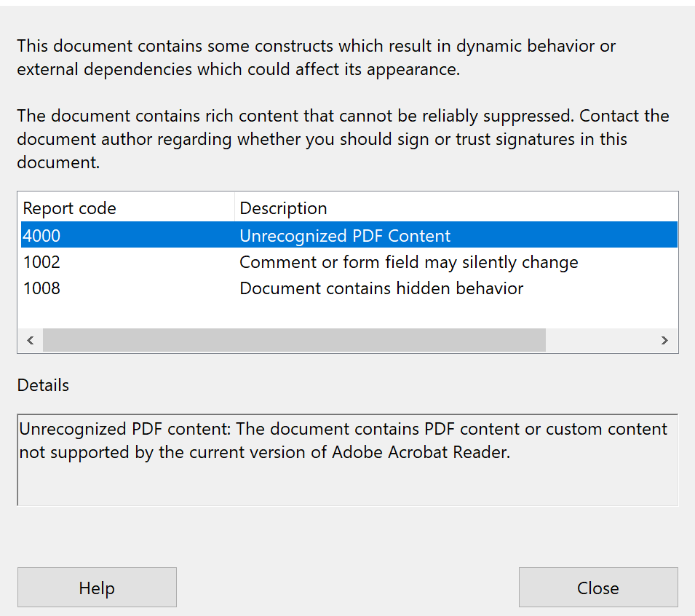Click the right scroll arrow icon
The width and height of the screenshot is (695, 616).
pyautogui.click(x=664, y=340)
